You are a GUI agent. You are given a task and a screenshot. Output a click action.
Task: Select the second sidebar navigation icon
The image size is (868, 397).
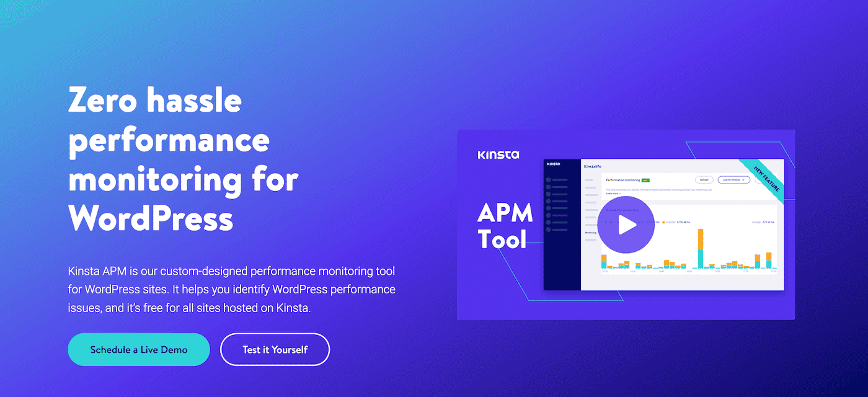coord(548,187)
